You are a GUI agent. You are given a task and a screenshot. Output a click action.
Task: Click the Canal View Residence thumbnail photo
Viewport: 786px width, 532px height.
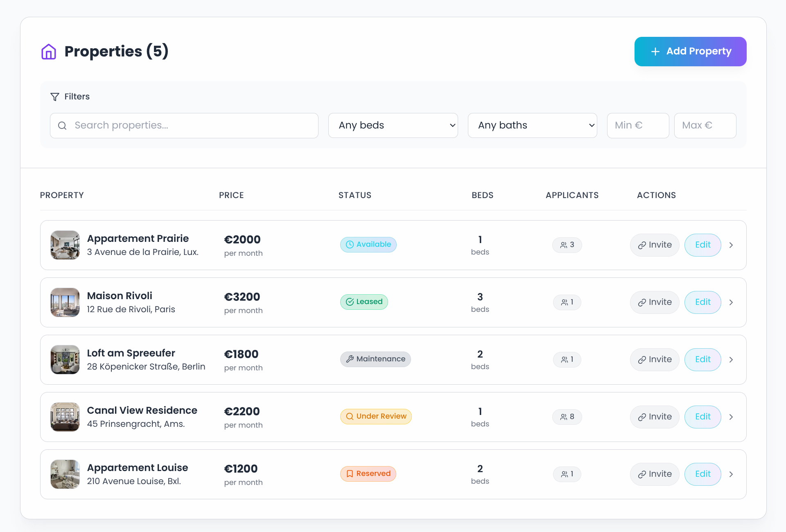coord(65,417)
